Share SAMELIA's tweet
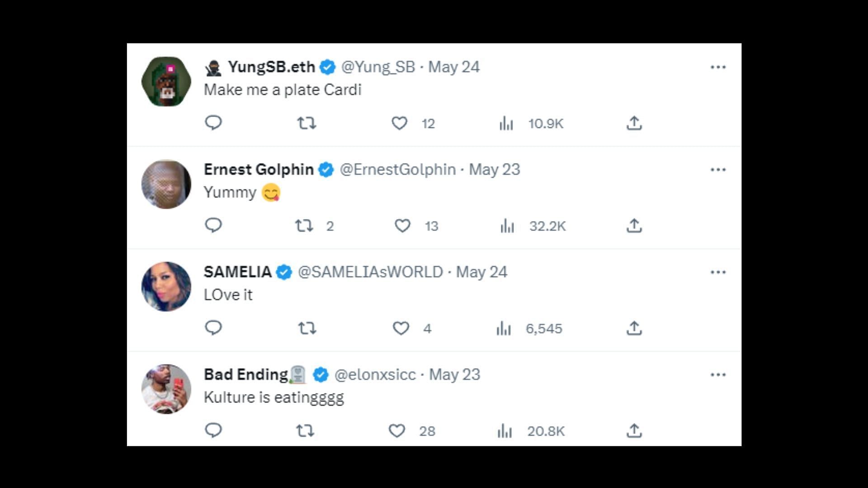 tap(634, 328)
